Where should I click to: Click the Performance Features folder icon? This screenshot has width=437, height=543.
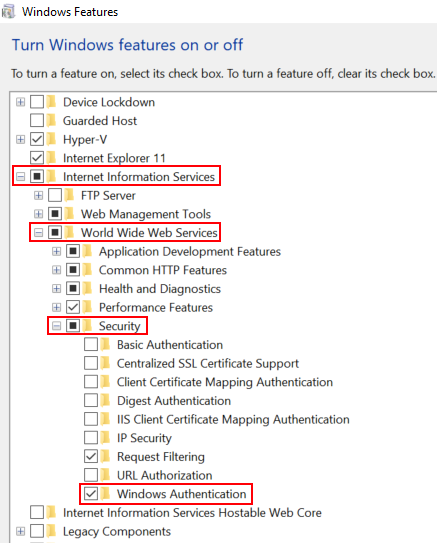pyautogui.click(x=88, y=307)
